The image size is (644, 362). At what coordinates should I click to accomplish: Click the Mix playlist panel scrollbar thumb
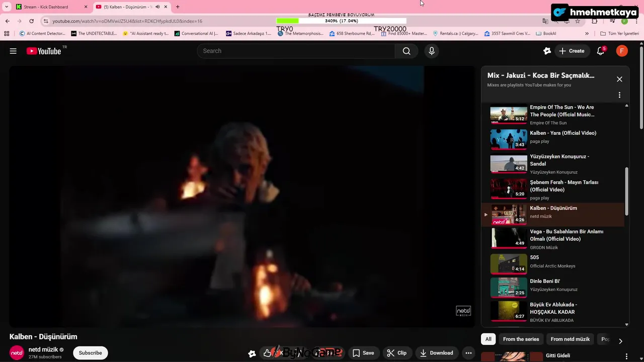pos(626,191)
